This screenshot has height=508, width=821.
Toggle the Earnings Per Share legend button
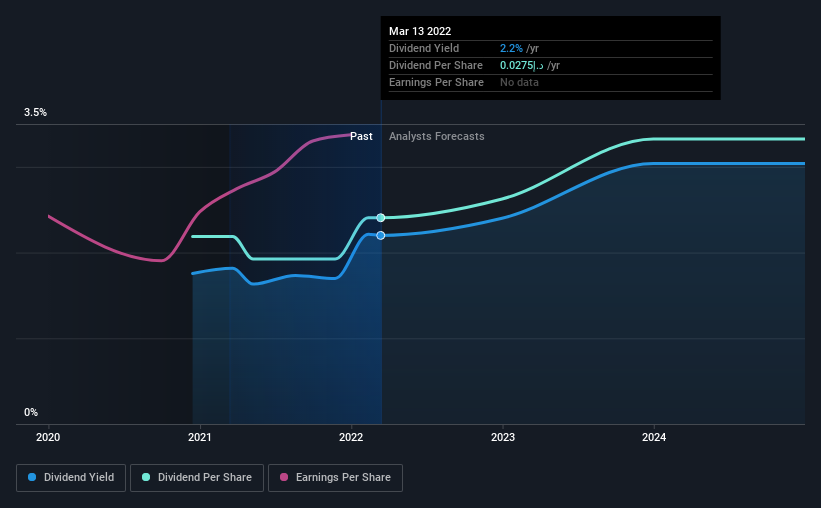click(335, 478)
